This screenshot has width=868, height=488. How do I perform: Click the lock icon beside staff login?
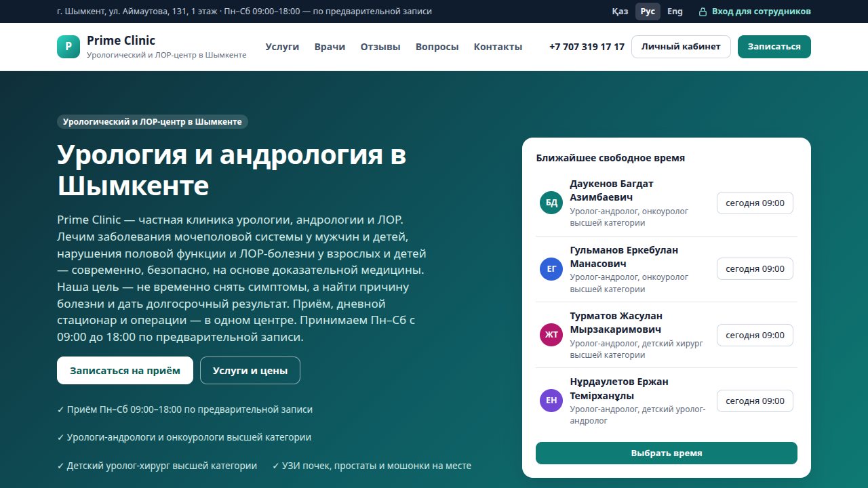click(703, 12)
